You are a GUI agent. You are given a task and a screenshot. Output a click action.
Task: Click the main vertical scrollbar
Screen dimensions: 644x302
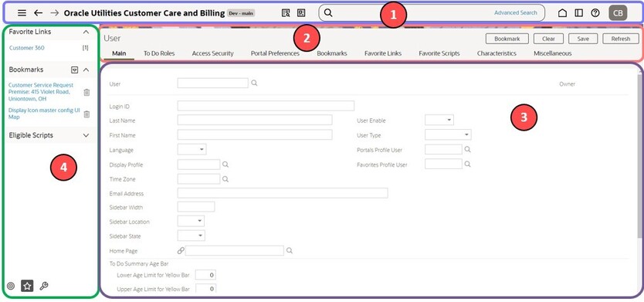tap(639, 156)
